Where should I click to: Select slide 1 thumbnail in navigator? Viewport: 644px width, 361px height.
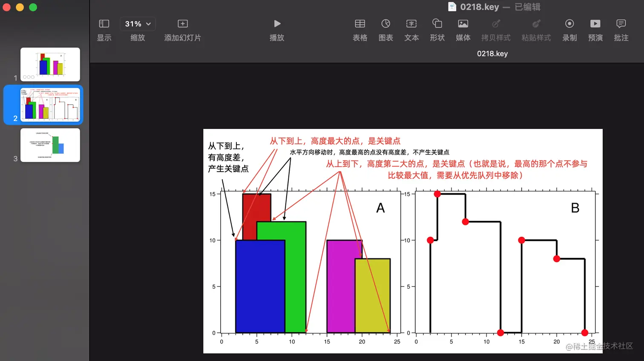[x=50, y=64]
